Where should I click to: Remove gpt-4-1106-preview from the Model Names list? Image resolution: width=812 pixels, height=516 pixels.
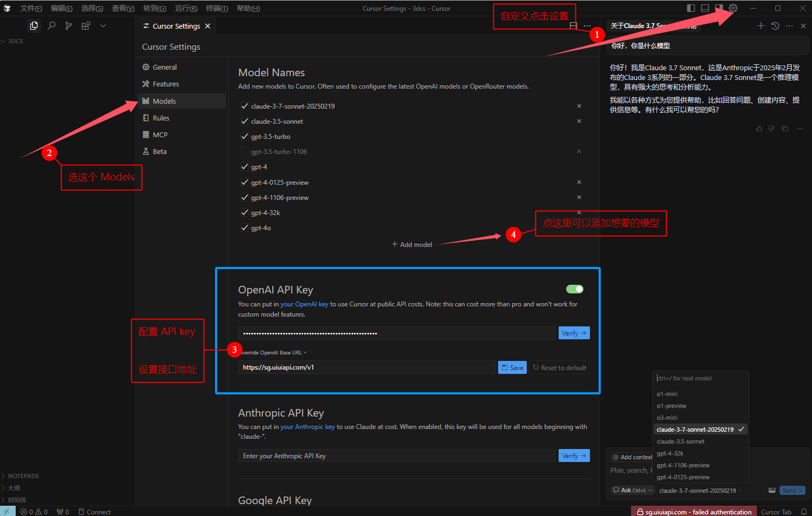click(x=579, y=197)
